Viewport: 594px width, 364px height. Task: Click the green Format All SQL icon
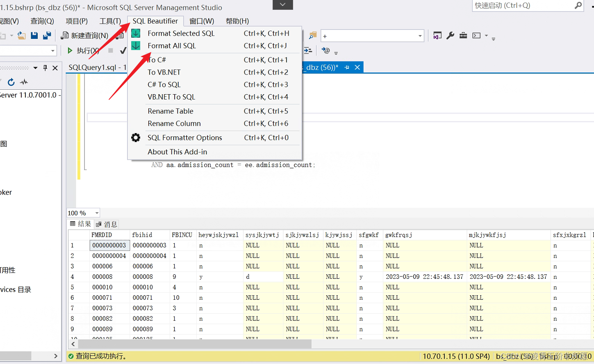(136, 45)
